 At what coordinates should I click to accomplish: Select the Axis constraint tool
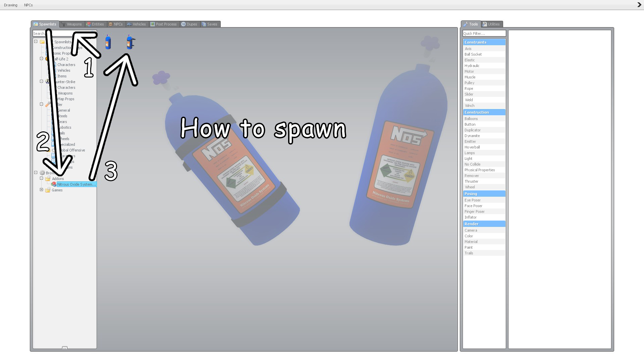click(x=484, y=49)
